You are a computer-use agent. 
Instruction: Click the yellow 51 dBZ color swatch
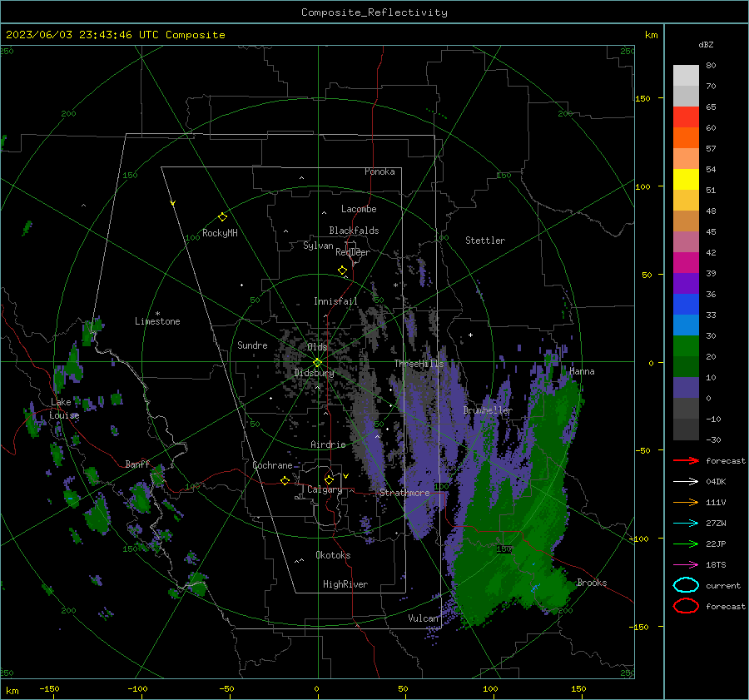[686, 179]
